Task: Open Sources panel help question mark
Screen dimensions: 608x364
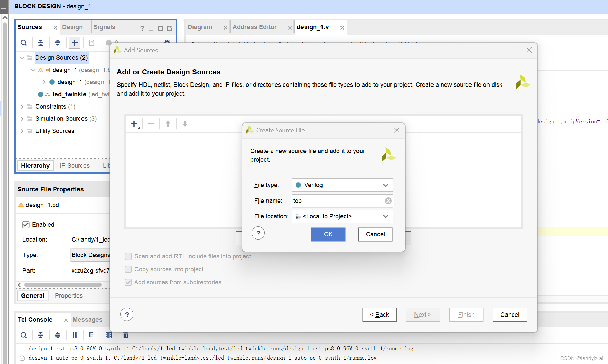Action: tap(142, 28)
